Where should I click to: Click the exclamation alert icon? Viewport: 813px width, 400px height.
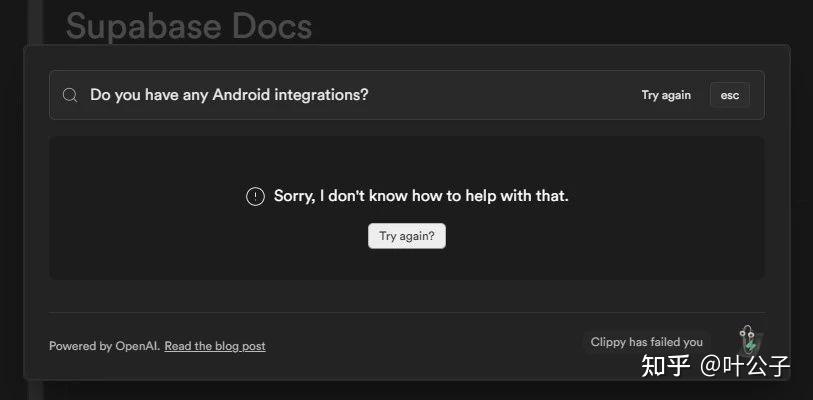255,197
